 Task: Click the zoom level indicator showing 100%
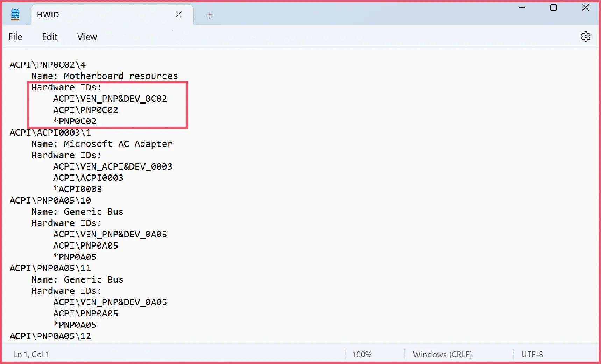point(362,354)
